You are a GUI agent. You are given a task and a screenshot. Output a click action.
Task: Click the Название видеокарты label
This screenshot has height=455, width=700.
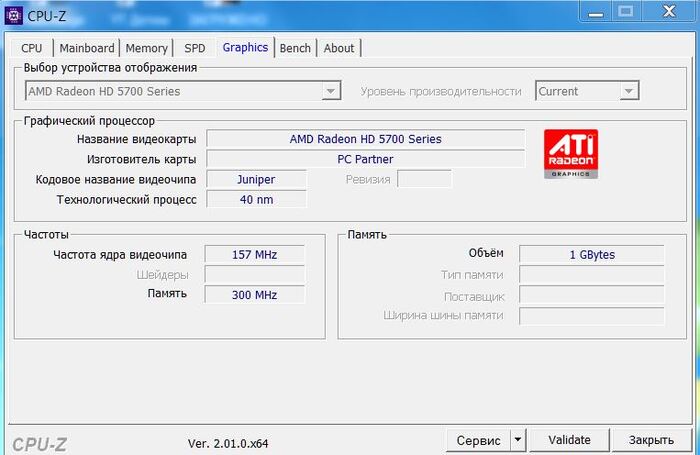136,139
